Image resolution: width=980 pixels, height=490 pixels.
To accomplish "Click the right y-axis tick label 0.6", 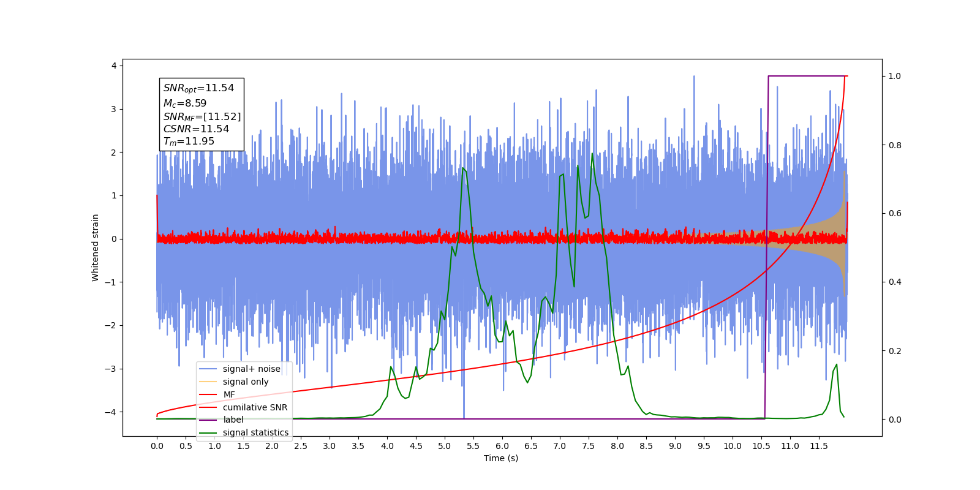I will (x=895, y=213).
